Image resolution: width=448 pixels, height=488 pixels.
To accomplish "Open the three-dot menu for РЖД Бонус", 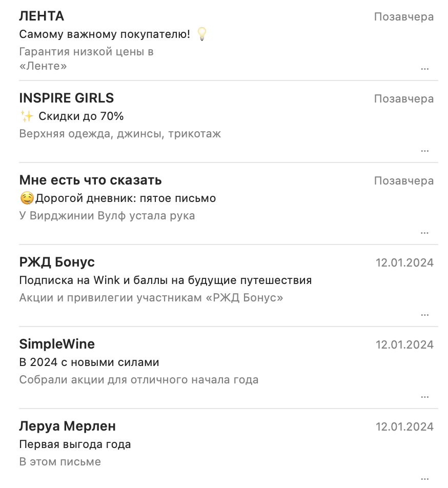I will pos(424,315).
